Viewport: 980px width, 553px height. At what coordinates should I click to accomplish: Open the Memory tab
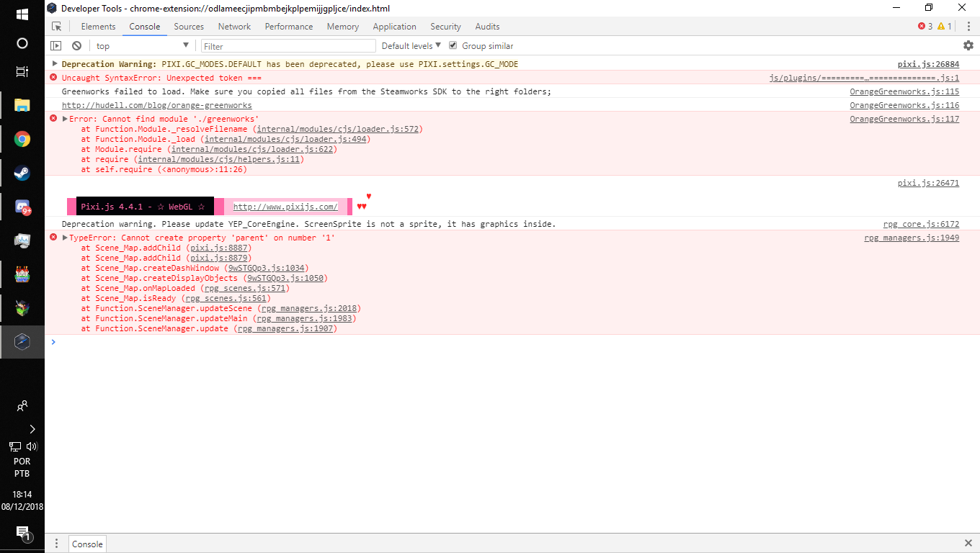coord(343,27)
